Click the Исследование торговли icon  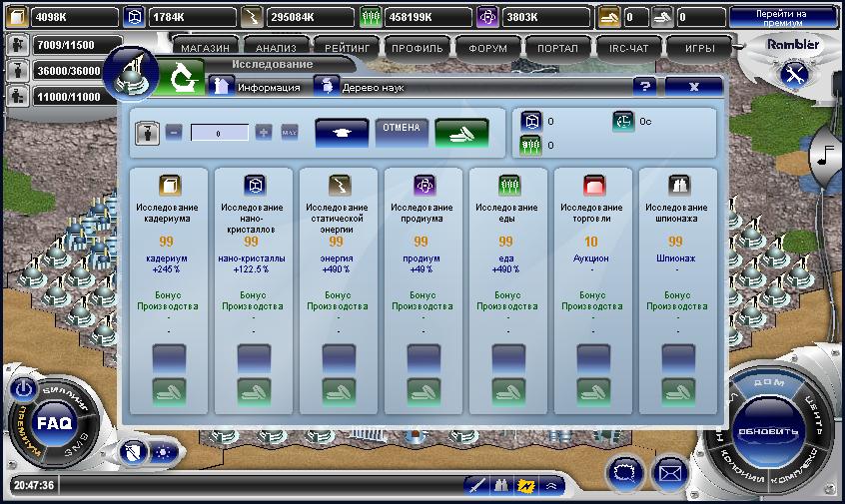coord(594,186)
